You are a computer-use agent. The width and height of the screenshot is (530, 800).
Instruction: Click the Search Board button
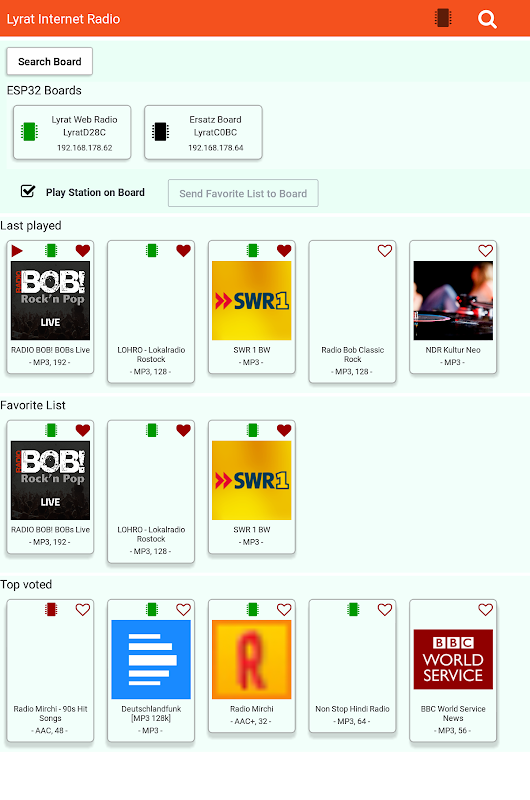[x=49, y=61]
